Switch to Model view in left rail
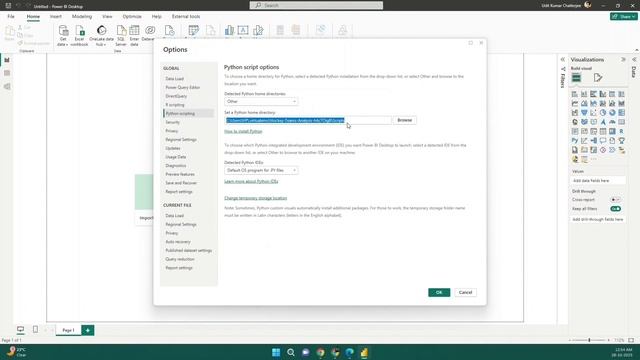Viewport: 640px width, 360px height. pyautogui.click(x=7, y=87)
